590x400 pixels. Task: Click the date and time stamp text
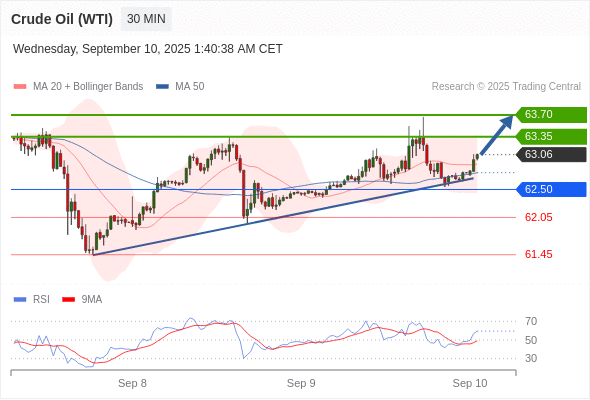(148, 49)
